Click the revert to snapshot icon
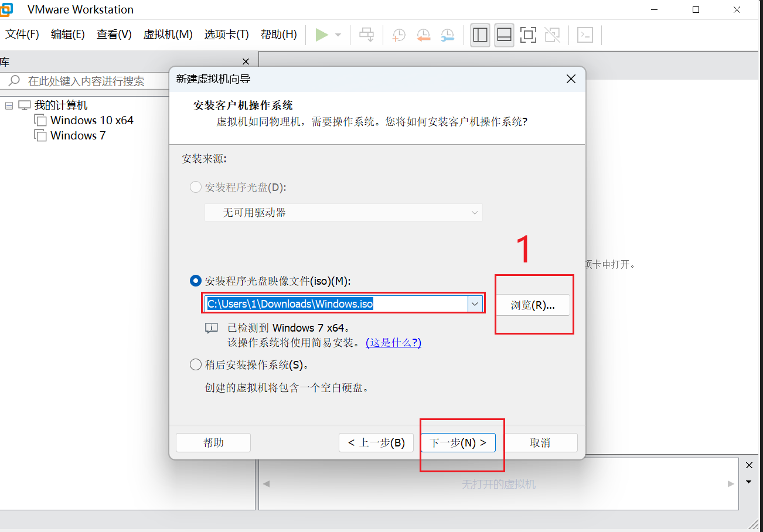This screenshot has height=532, width=763. [x=423, y=35]
